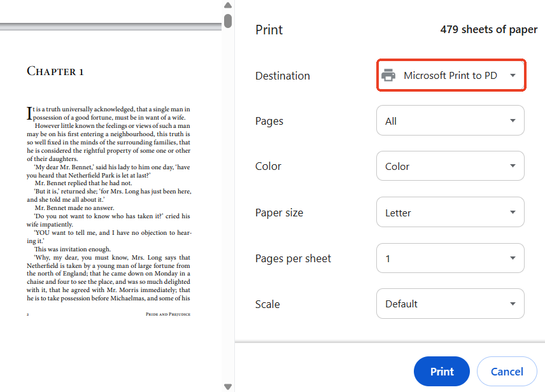Click the scroll down arrow of the preview

(x=228, y=386)
